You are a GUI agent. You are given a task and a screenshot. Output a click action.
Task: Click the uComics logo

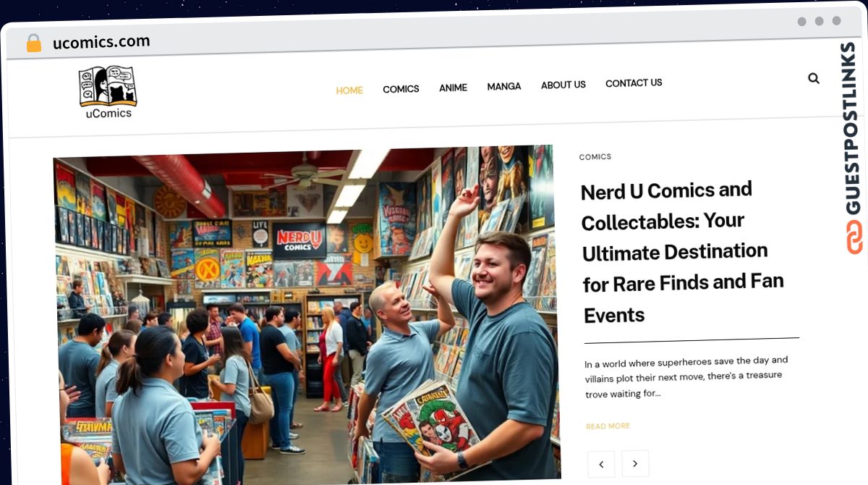(108, 91)
